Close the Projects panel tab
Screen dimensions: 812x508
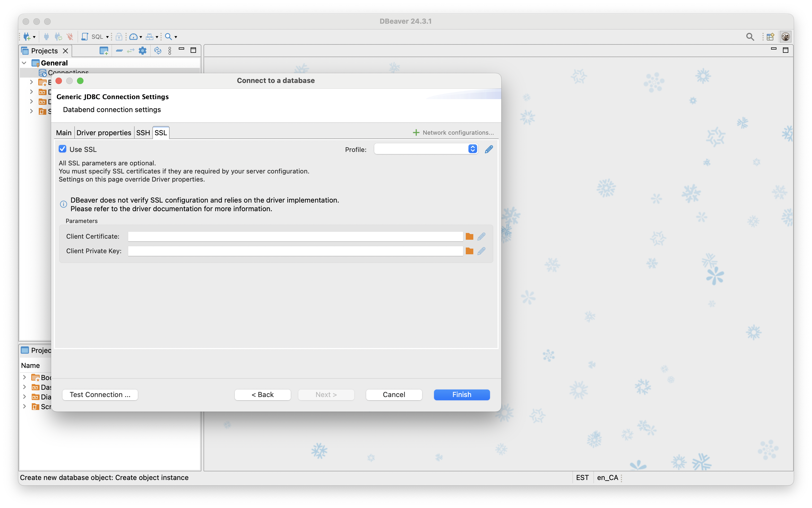point(65,51)
